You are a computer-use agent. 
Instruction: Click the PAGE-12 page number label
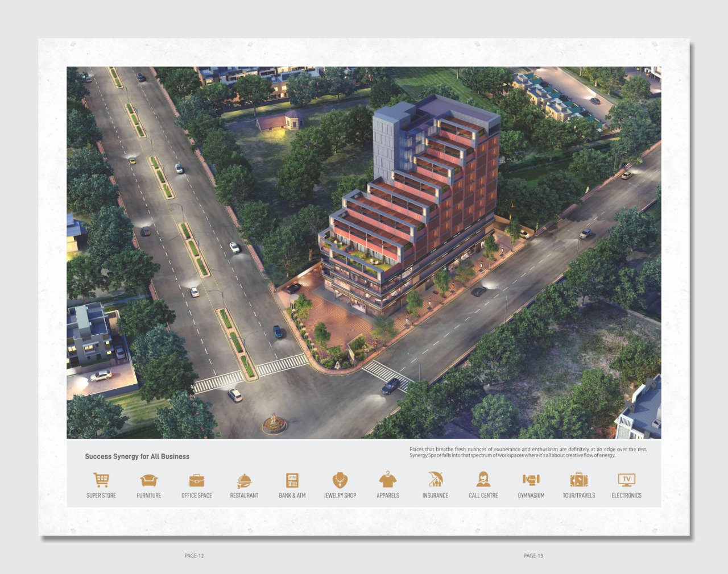194,556
